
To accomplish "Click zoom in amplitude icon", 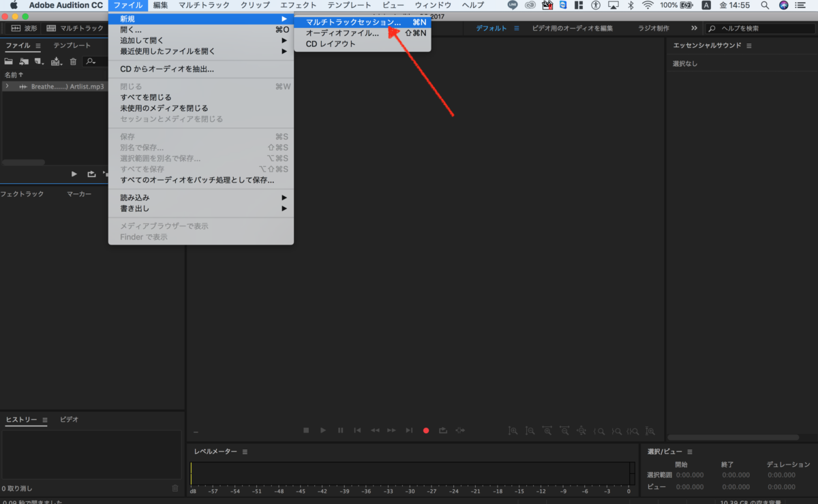I will click(513, 430).
